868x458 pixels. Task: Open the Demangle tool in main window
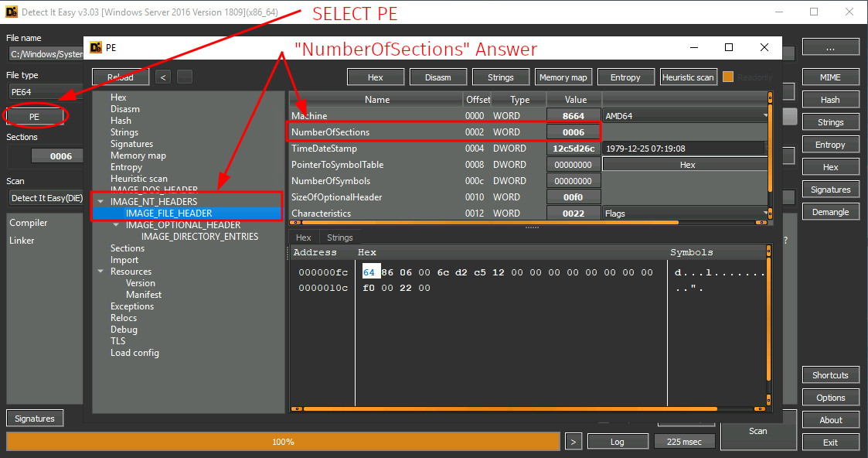830,212
